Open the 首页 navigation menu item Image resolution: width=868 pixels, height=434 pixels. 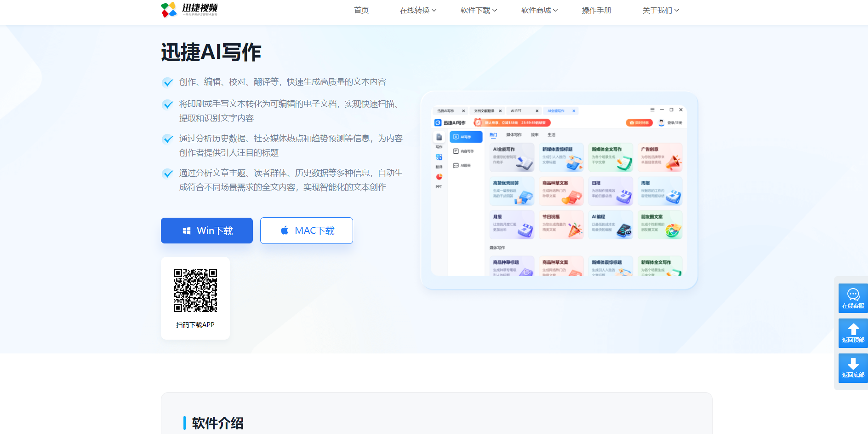tap(361, 10)
